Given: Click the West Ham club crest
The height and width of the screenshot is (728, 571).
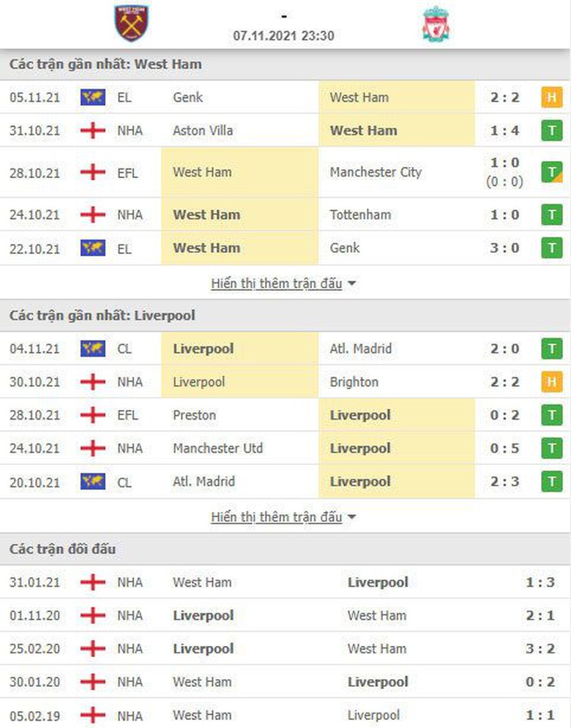Looking at the screenshot, I should [131, 23].
